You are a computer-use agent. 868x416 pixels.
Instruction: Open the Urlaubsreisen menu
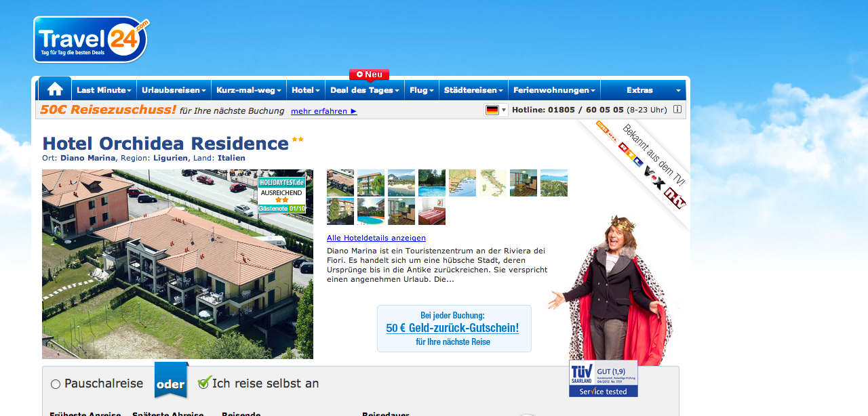click(174, 90)
